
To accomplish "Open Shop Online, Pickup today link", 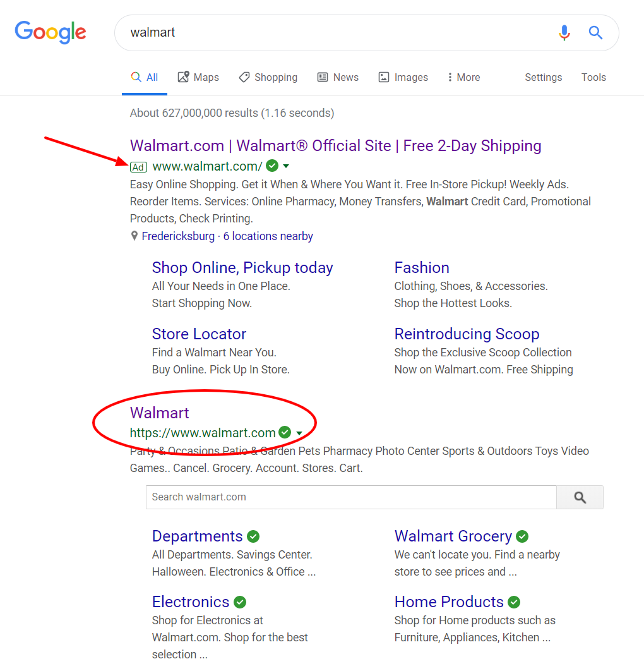I will 242,268.
